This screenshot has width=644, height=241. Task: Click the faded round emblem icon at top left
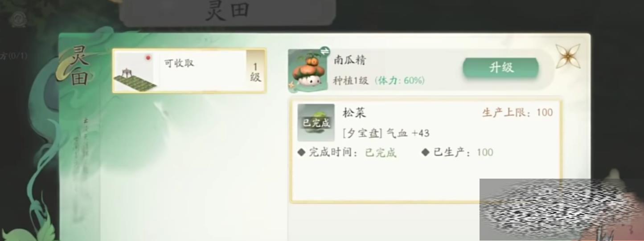(18, 20)
